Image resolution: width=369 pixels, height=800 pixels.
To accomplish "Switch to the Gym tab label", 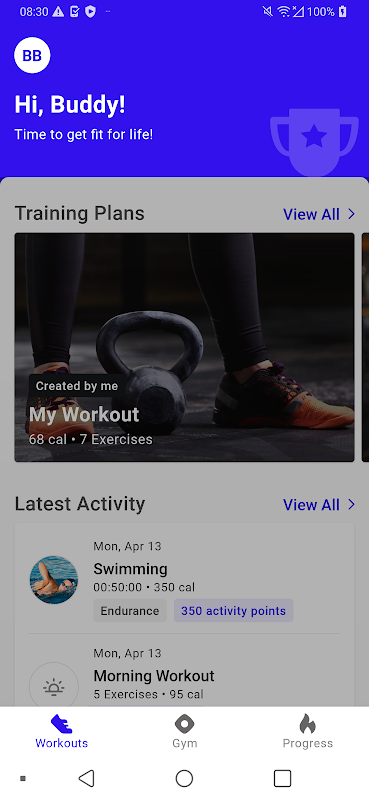I will [184, 743].
